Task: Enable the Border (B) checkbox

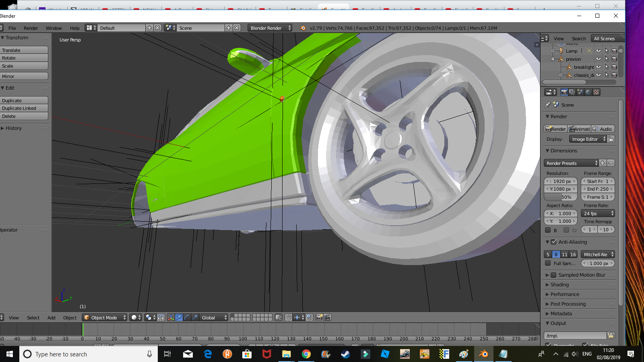Action: point(548,230)
